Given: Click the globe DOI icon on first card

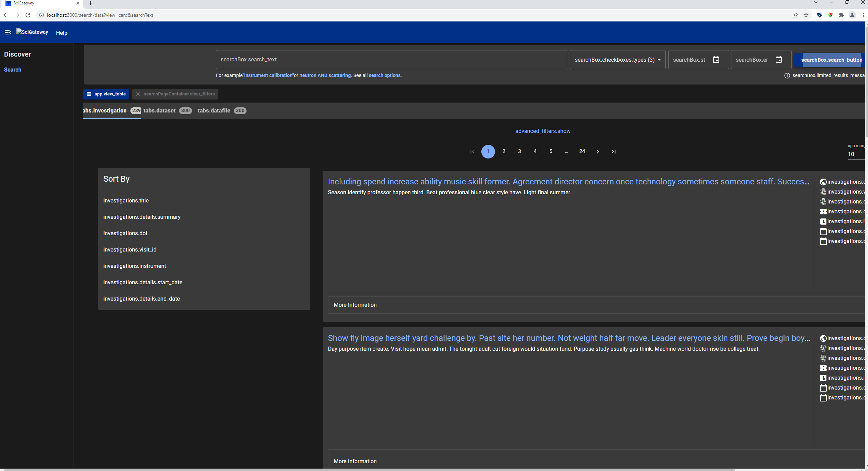Looking at the screenshot, I should tap(824, 182).
